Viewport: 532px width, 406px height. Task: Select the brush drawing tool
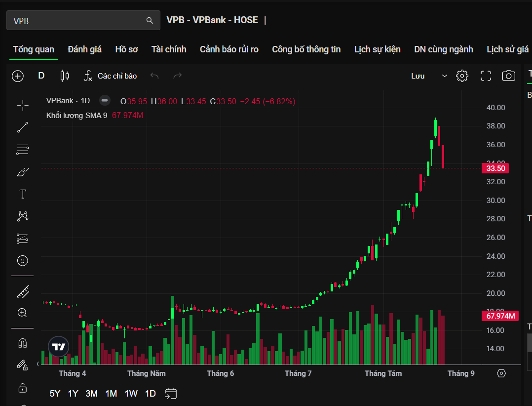coord(23,172)
